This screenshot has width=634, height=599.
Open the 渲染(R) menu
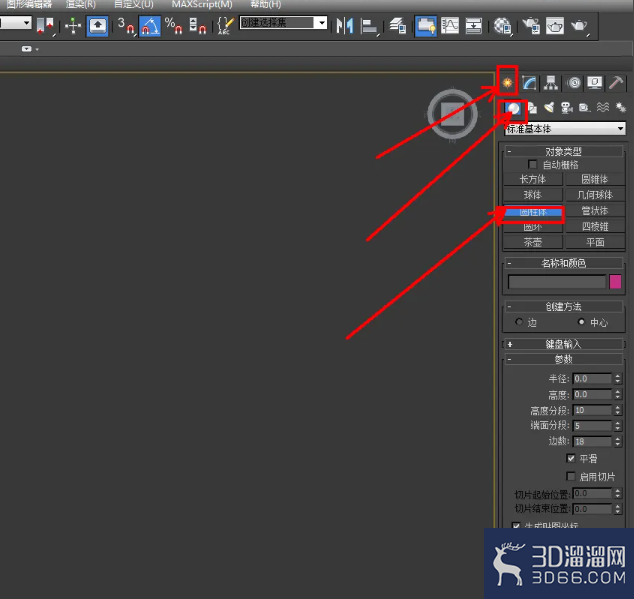click(80, 4)
